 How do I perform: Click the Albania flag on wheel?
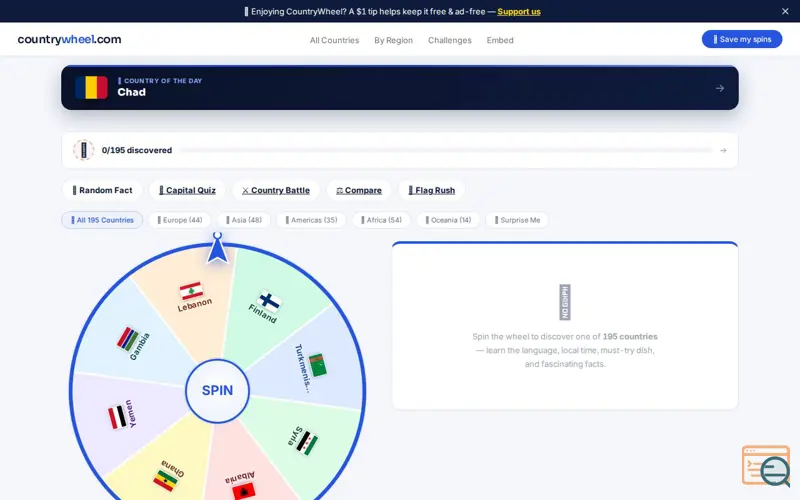tap(244, 492)
